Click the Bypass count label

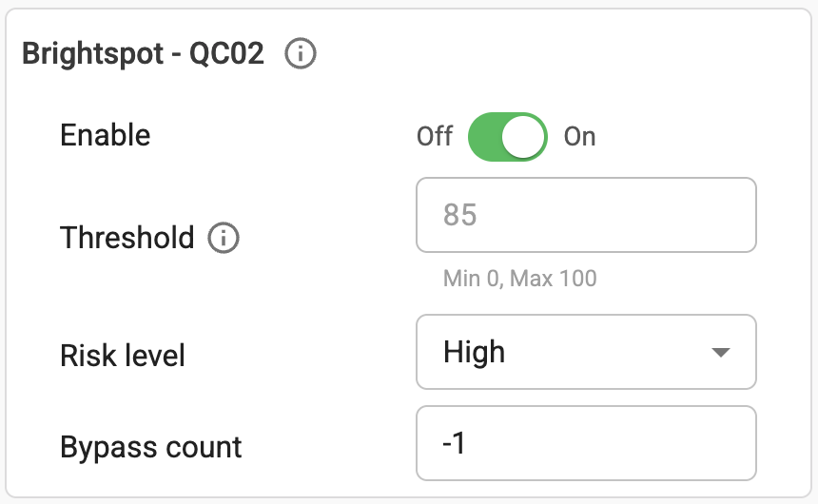coord(151,447)
